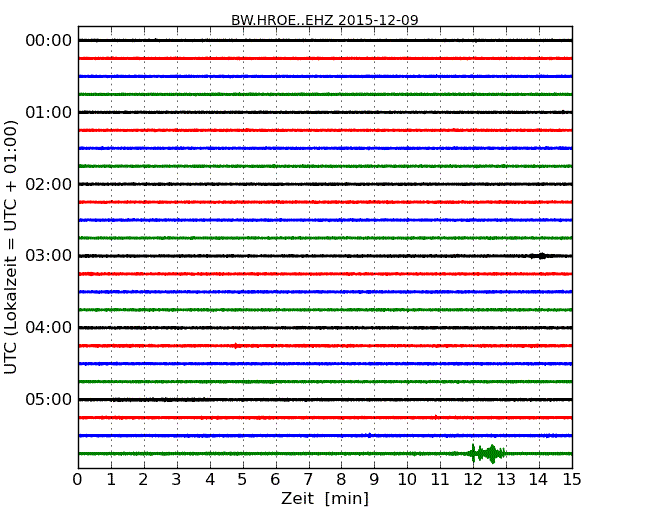Screen dimensions: 650x520
Task: Select the 03:00 time label
Action: tap(49, 255)
